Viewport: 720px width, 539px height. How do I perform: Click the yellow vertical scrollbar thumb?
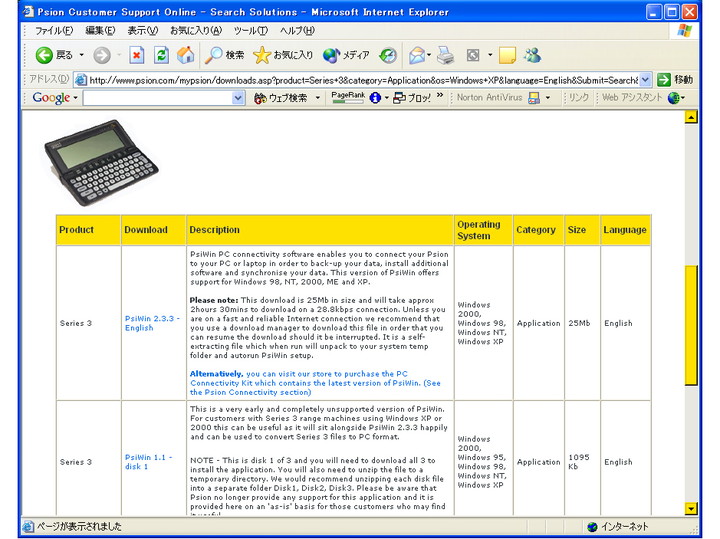pos(691,325)
